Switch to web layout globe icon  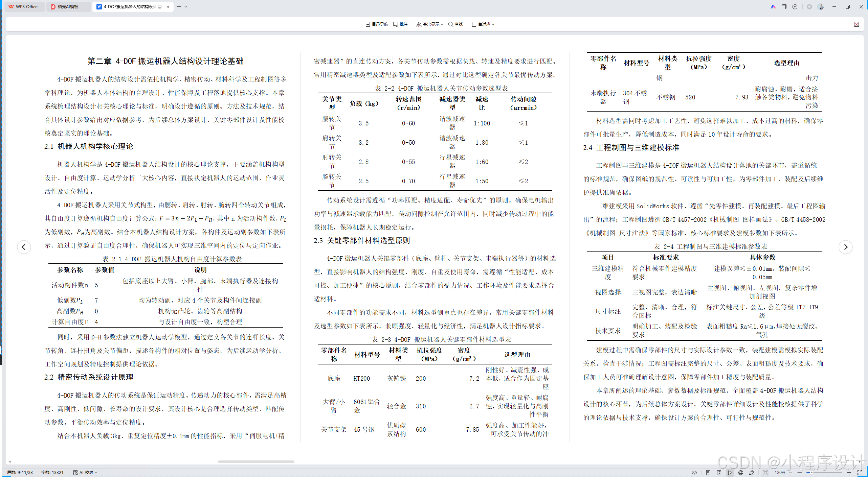coord(741,472)
